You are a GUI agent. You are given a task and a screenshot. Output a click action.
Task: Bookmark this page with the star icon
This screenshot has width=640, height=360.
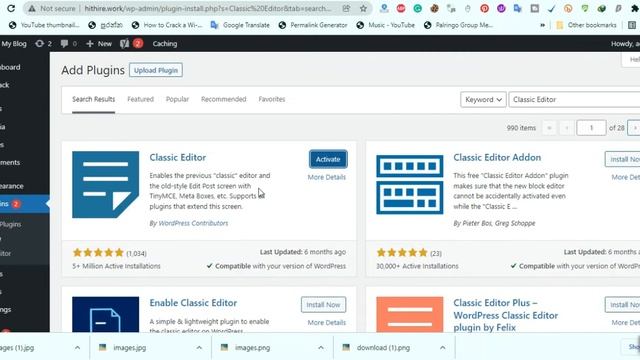pyautogui.click(x=363, y=8)
